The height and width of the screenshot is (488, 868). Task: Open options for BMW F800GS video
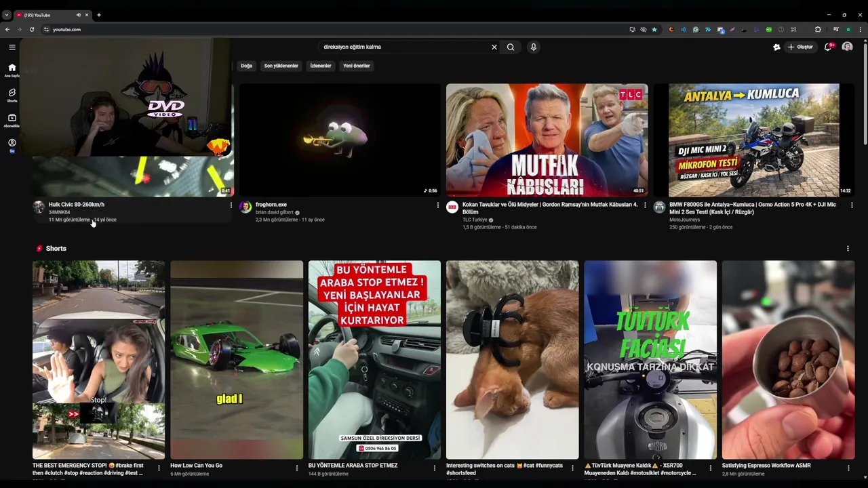click(x=852, y=205)
